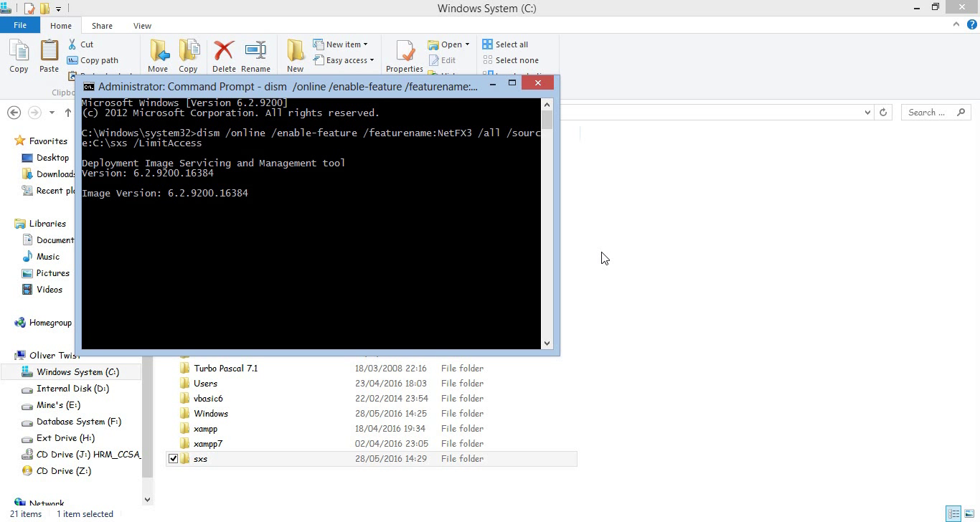Switch to the Home ribbon tab
The image size is (980, 522).
click(x=61, y=26)
